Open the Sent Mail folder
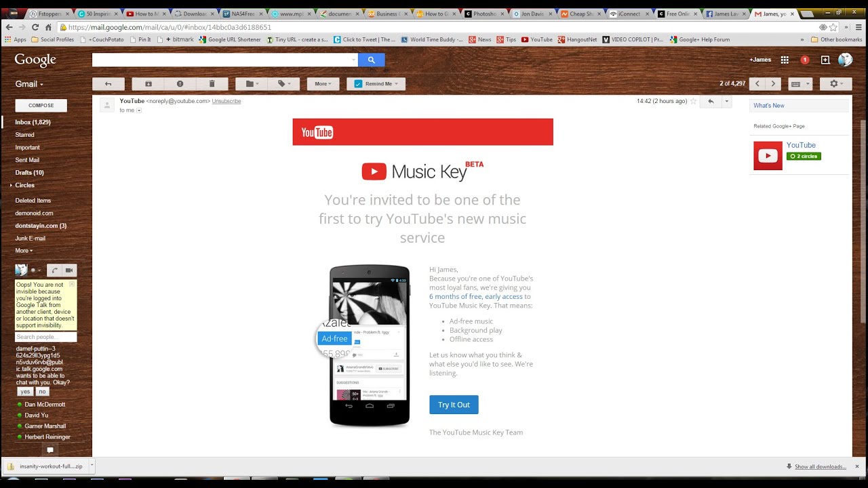This screenshot has height=488, width=868. click(x=27, y=160)
